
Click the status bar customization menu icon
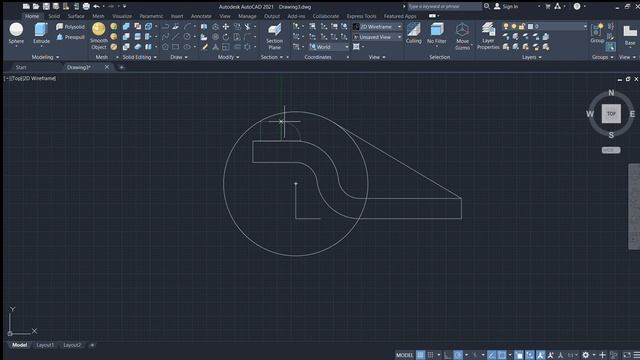637,355
